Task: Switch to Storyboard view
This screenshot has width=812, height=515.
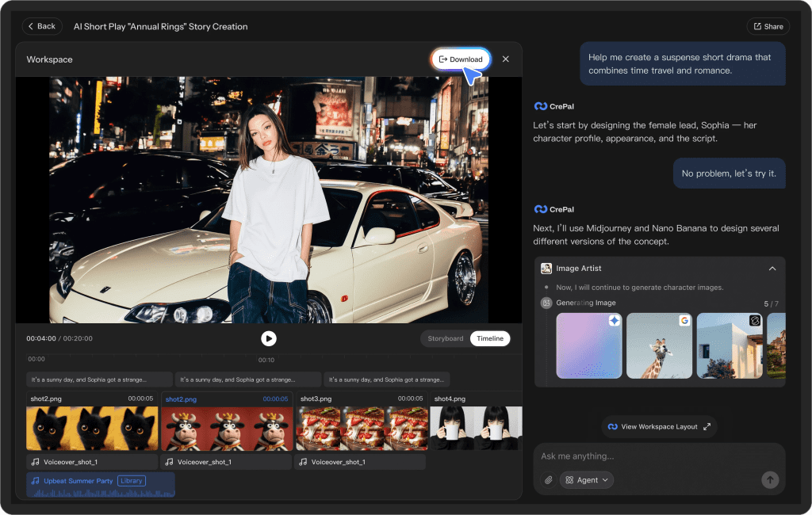Action: (x=445, y=338)
